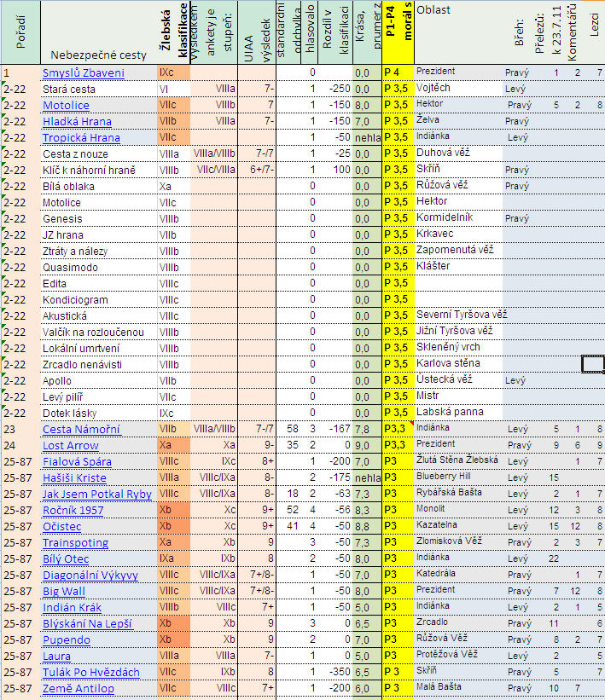Select the Nebezpečné cesty header cell
The image size is (605, 700).
pos(97,56)
